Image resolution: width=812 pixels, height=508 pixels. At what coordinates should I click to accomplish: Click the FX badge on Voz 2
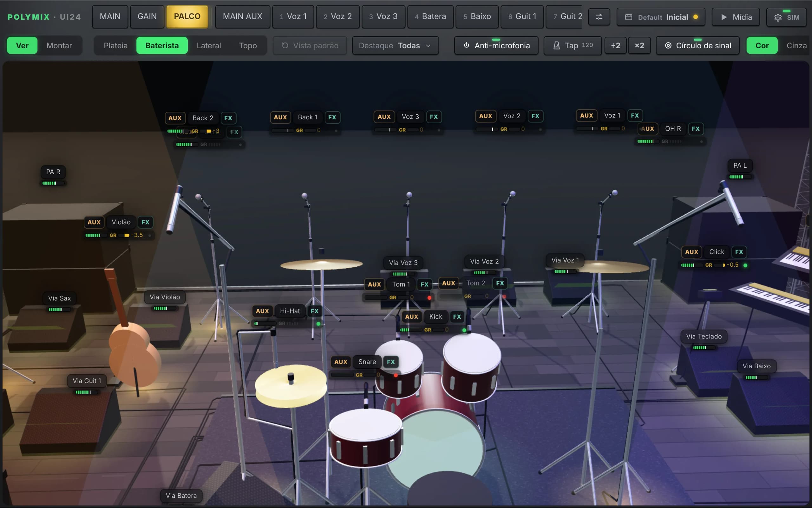[535, 116]
